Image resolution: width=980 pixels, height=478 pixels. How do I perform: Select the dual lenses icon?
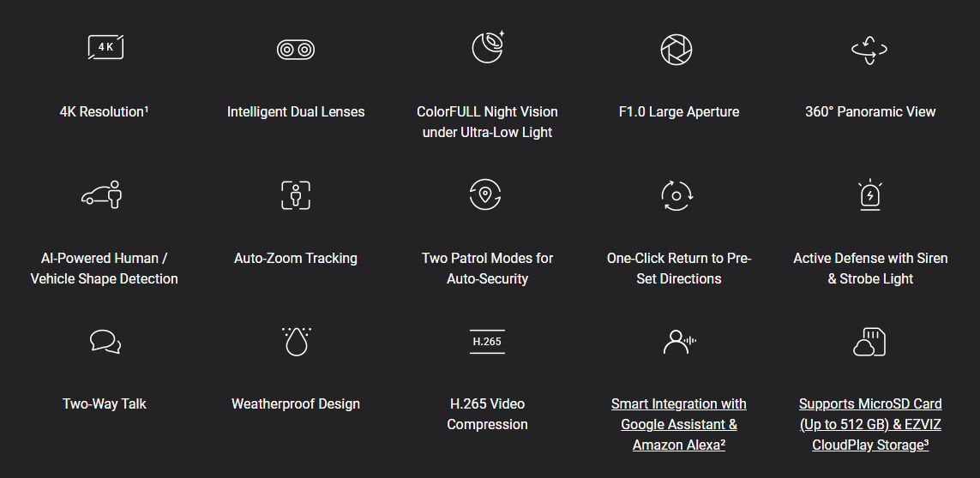pos(296,50)
